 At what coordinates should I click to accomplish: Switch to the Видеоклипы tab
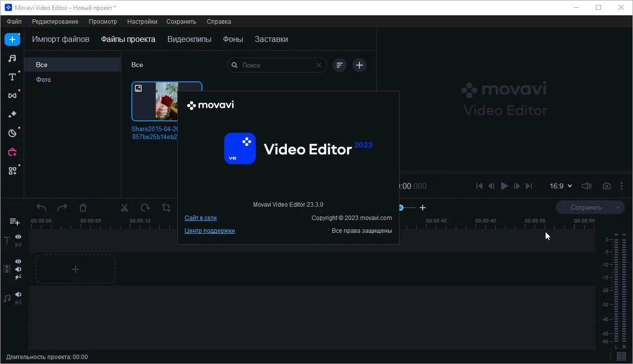(x=189, y=39)
